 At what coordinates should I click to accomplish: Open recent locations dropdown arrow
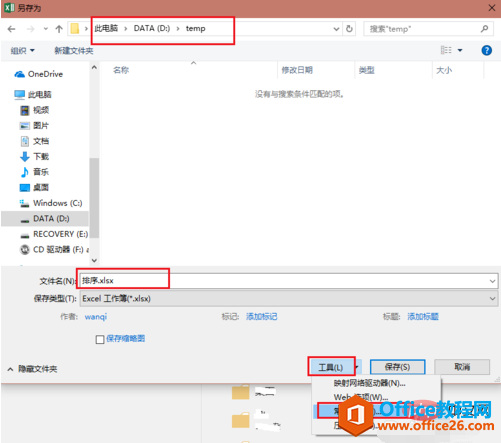point(46,29)
